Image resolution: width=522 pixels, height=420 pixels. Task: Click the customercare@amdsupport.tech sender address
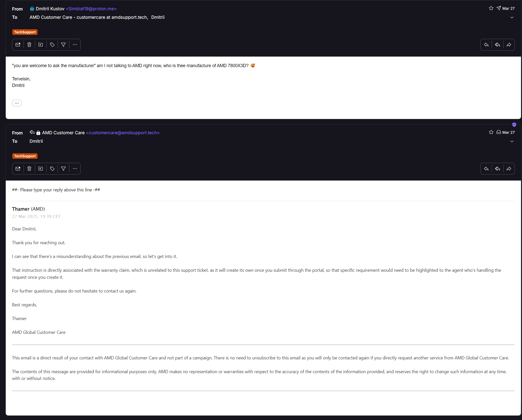pyautogui.click(x=123, y=133)
